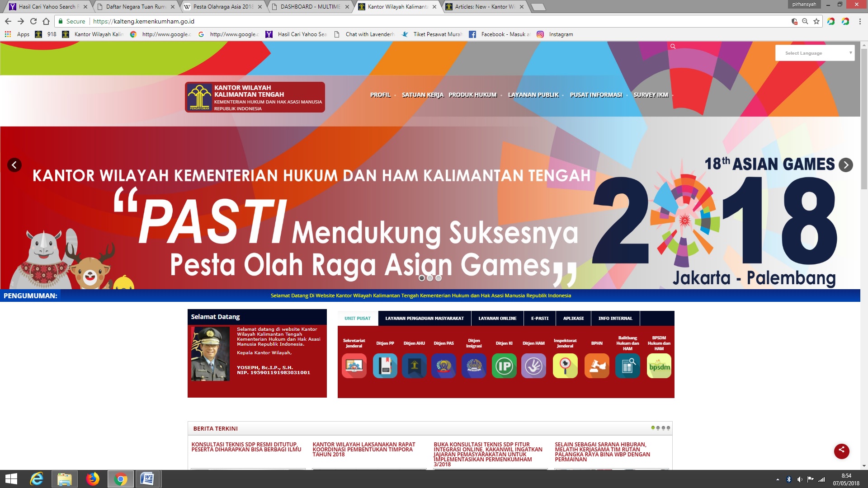Viewport: 868px width, 488px height.
Task: Go to the browser home page icon
Action: 46,21
